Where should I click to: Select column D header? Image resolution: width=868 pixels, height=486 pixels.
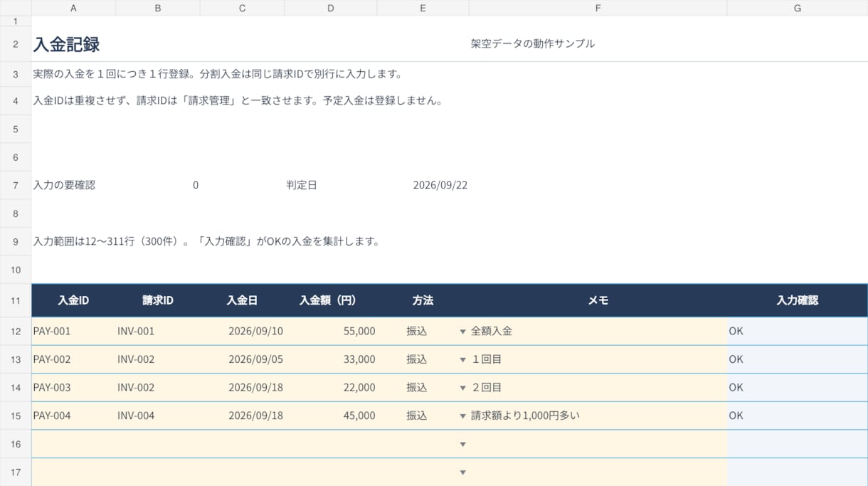(x=331, y=8)
